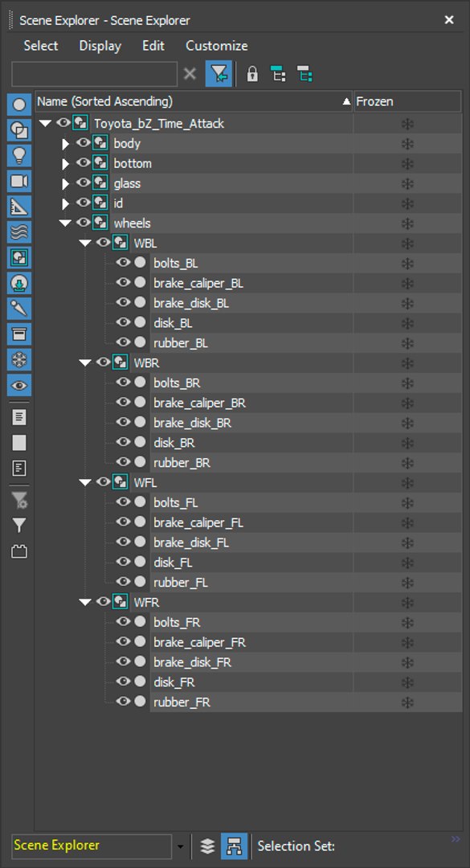This screenshot has height=868, width=470.
Task: Toggle Display Groups filter icon
Action: click(19, 257)
